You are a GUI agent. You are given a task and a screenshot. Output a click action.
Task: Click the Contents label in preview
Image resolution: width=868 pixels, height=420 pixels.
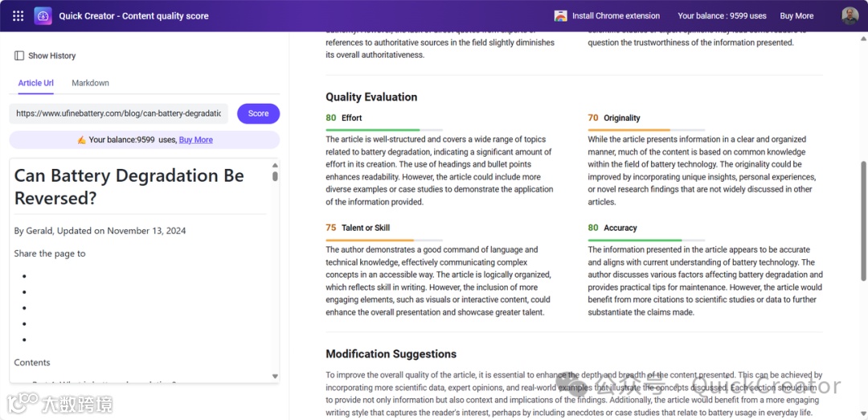pyautogui.click(x=32, y=362)
